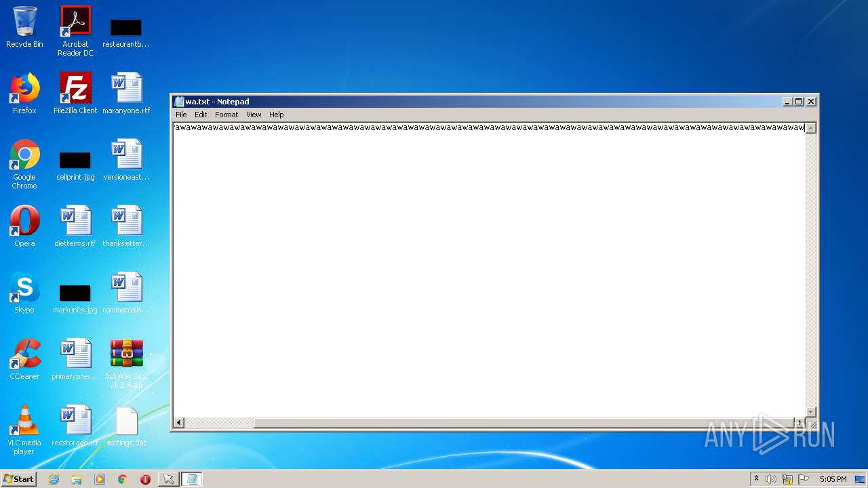Open Notepad File menu
Image resolution: width=868 pixels, height=488 pixels.
[x=181, y=115]
